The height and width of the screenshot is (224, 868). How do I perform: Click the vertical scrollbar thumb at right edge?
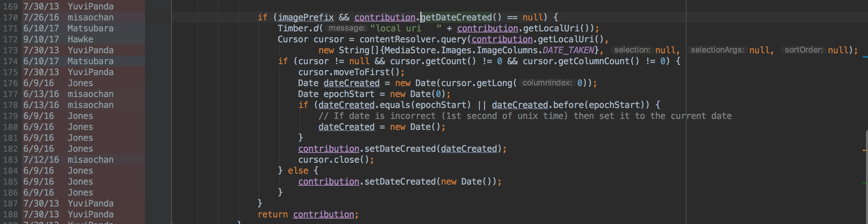[867, 177]
